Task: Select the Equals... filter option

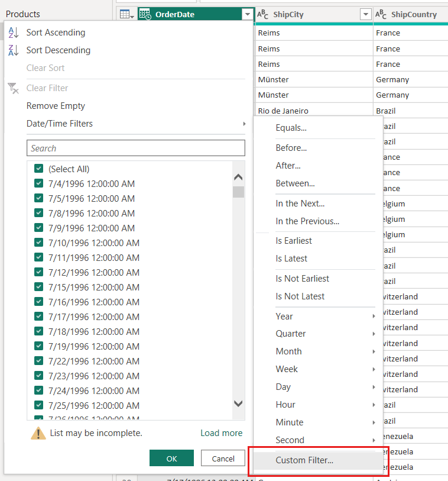Action: click(291, 128)
